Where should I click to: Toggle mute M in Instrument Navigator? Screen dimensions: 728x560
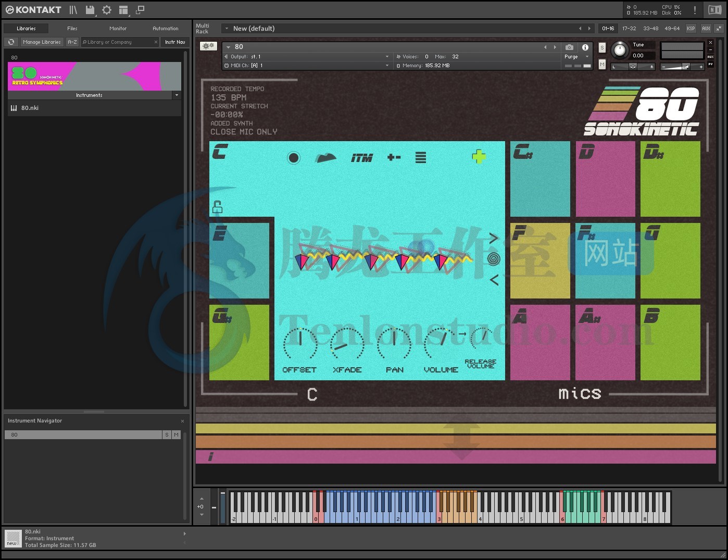pyautogui.click(x=176, y=434)
